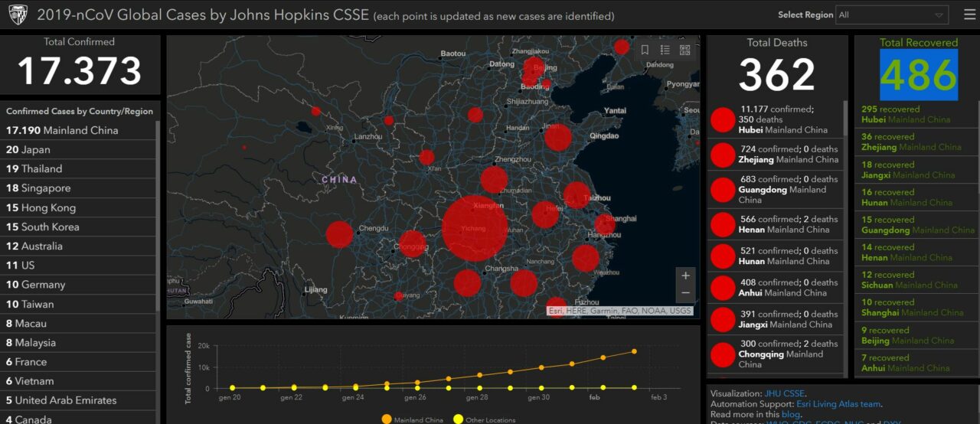Select the outbreak circle over Chongqing
This screenshot has height=424, width=980.
413,244
